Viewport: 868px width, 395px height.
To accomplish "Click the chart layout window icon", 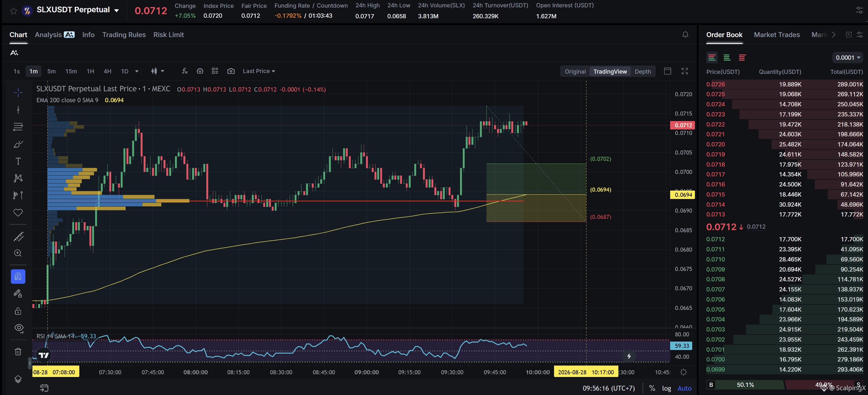I will (x=667, y=71).
